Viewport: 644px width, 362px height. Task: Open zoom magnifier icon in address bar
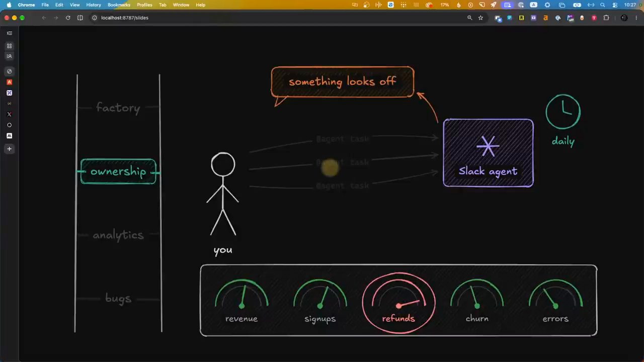[469, 18]
